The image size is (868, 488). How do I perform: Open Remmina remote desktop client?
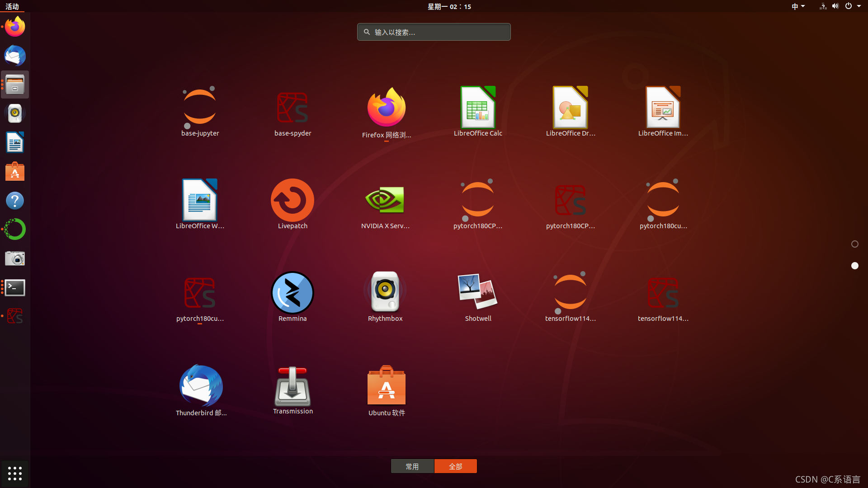click(x=292, y=297)
